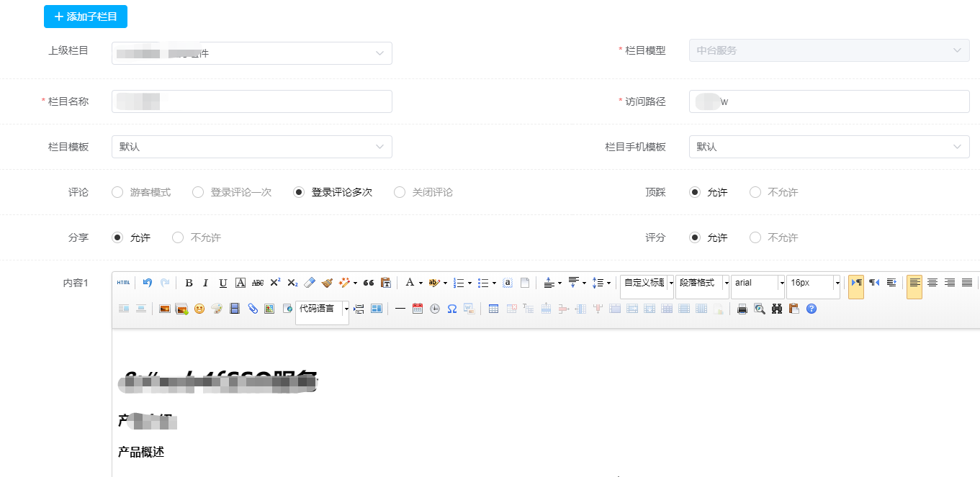Apply bold formatting
Viewport: 980px width, 477px height.
coord(189,283)
